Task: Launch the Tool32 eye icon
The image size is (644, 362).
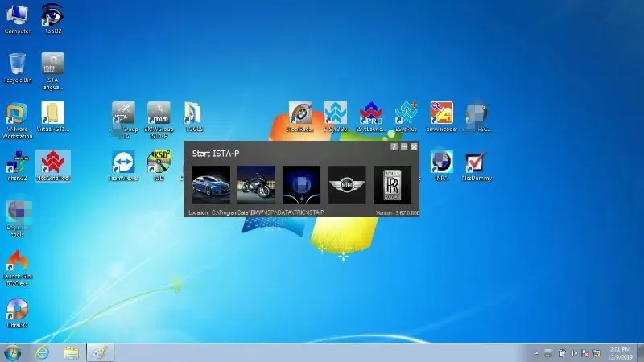Action: click(x=52, y=19)
